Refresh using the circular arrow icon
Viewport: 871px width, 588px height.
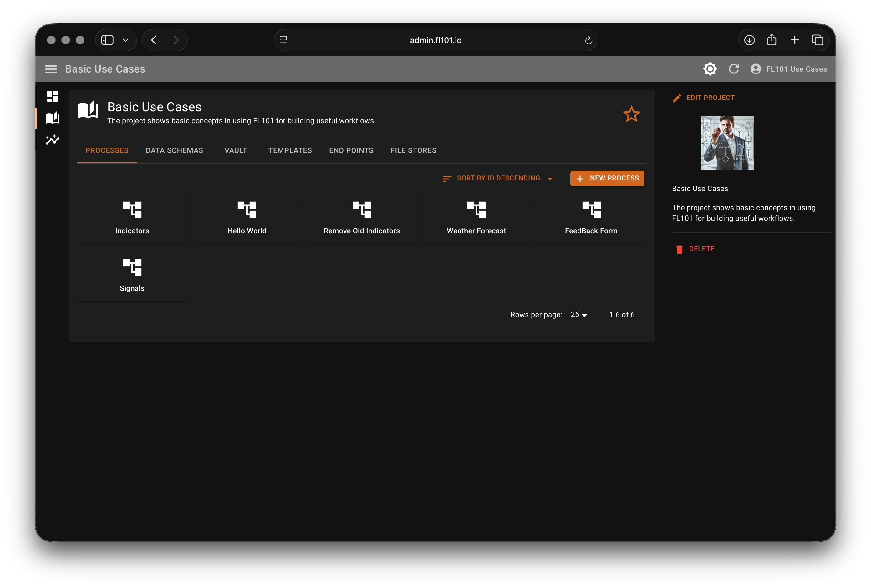point(734,69)
